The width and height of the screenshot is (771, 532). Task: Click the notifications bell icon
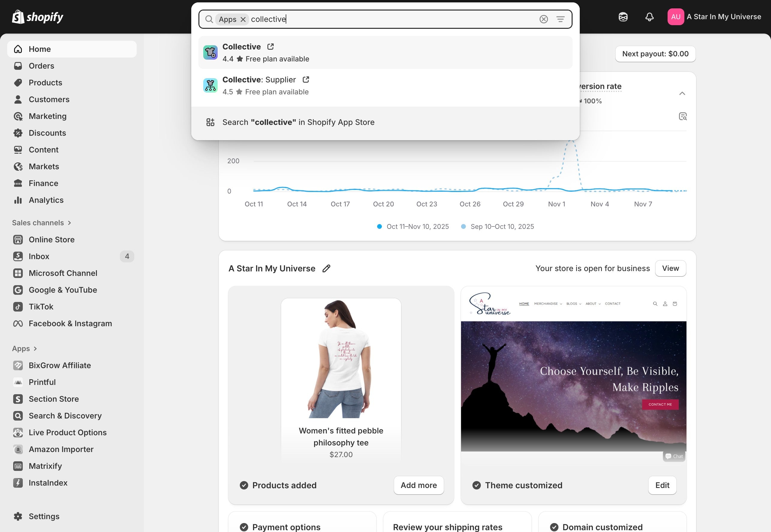pos(649,17)
